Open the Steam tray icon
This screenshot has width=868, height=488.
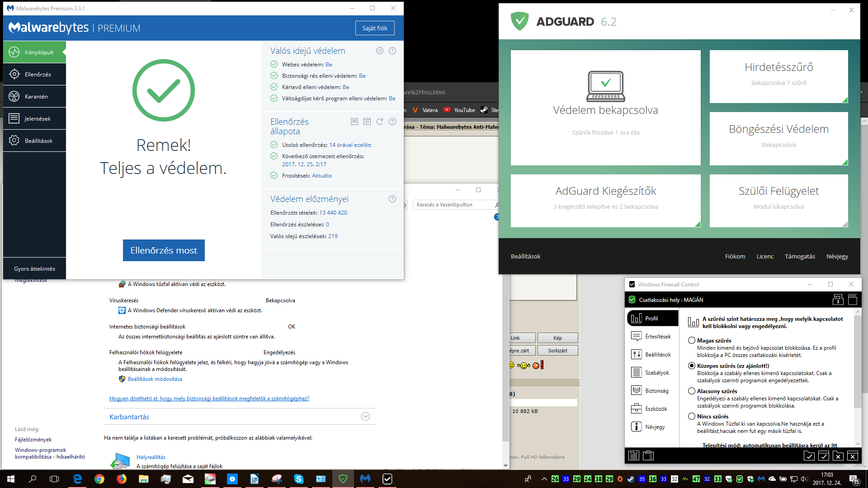click(x=631, y=479)
